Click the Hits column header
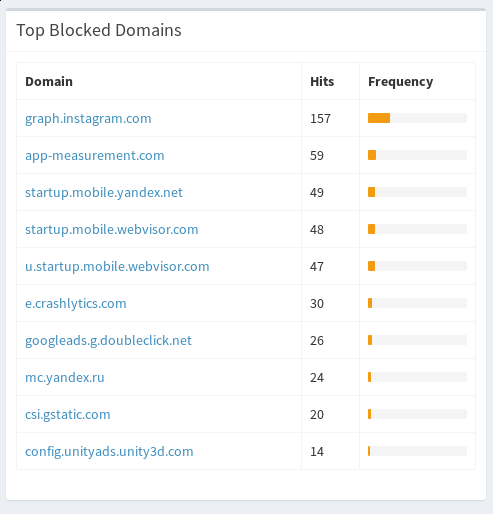Image resolution: width=493 pixels, height=514 pixels. tap(322, 82)
